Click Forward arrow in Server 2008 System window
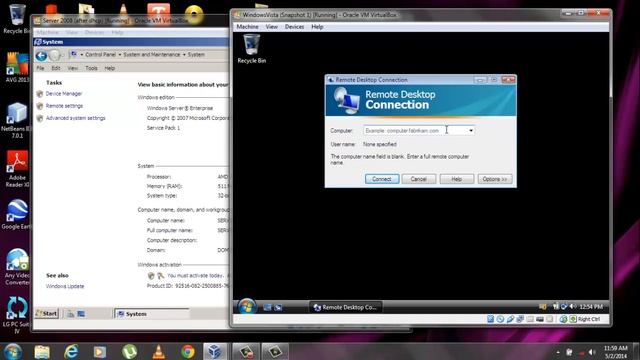Image resolution: width=640 pixels, height=360 pixels. click(x=55, y=56)
